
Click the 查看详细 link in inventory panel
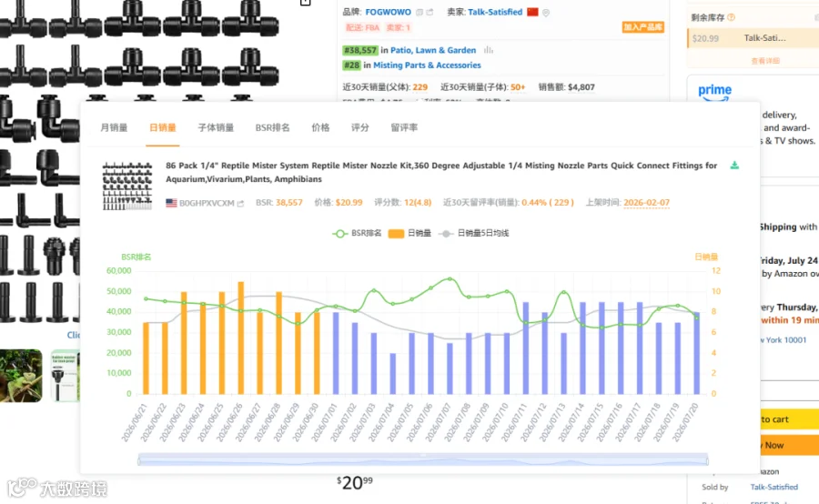[765, 61]
